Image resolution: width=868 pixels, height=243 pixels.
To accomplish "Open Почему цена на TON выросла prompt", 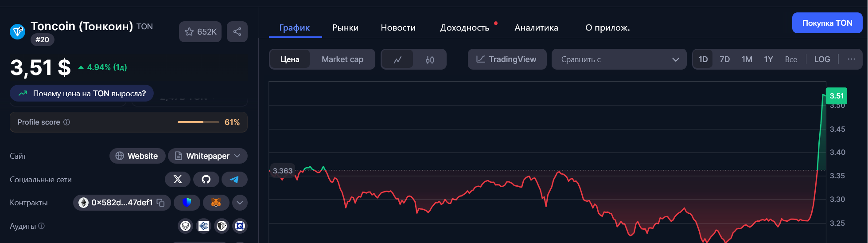I will [82, 94].
